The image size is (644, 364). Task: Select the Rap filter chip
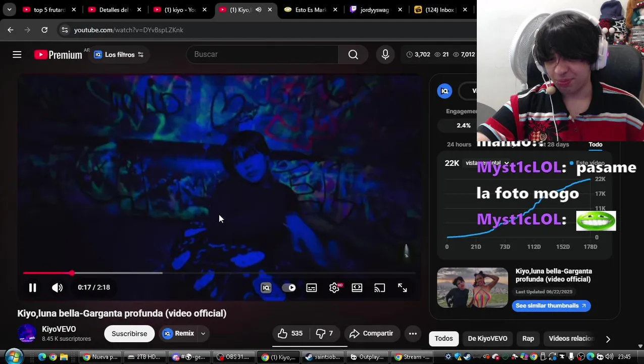pyautogui.click(x=528, y=339)
